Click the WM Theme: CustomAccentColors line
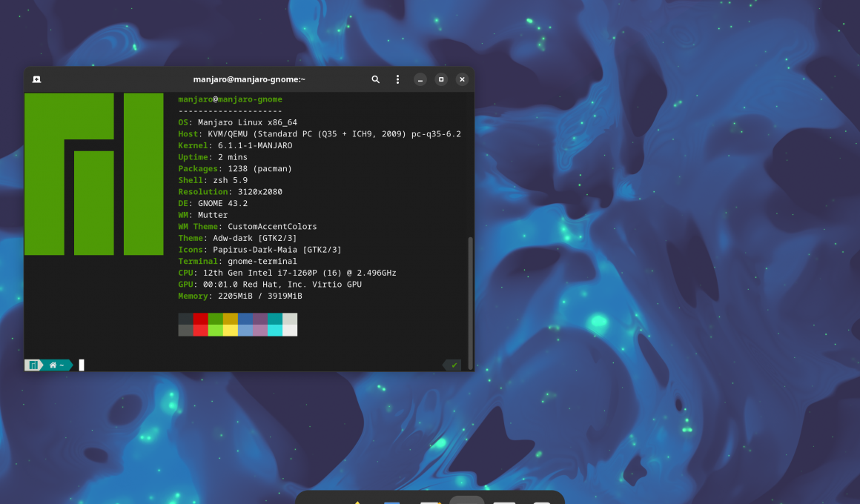This screenshot has height=504, width=860. (248, 227)
